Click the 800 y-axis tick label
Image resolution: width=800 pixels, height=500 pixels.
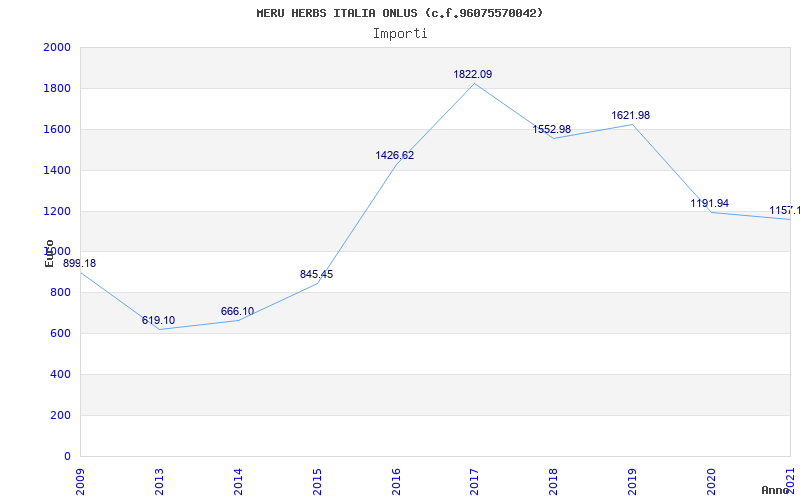61,292
